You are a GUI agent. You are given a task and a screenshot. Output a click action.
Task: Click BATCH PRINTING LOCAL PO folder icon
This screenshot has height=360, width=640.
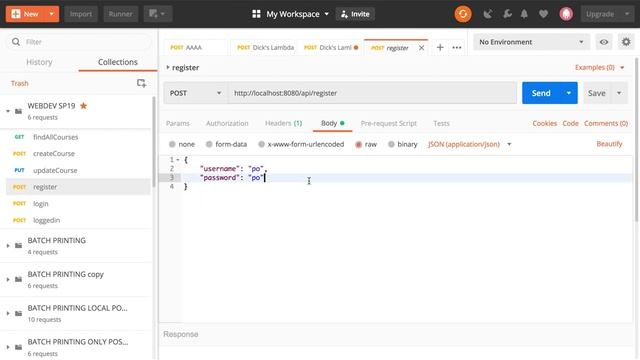18,313
